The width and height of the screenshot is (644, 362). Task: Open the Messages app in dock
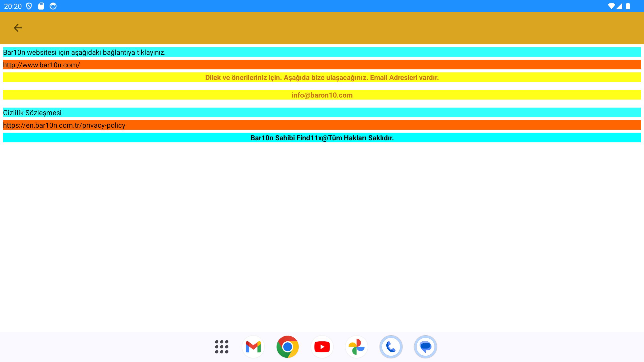click(425, 347)
